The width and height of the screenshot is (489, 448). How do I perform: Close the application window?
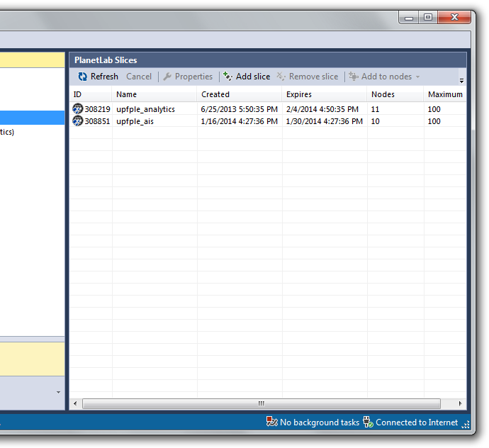454,18
